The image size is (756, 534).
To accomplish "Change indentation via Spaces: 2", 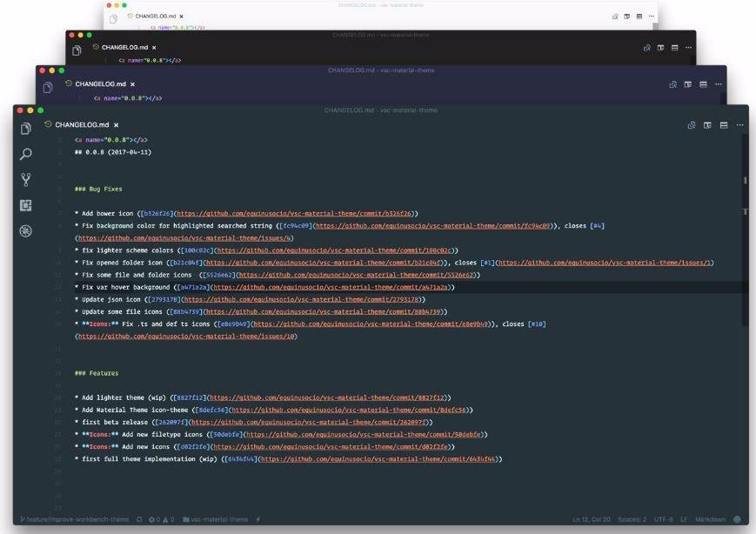I will pyautogui.click(x=632, y=519).
